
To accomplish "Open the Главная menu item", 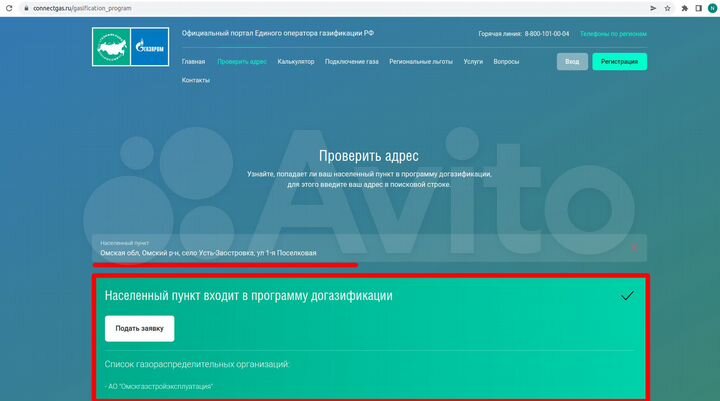I will click(x=193, y=62).
